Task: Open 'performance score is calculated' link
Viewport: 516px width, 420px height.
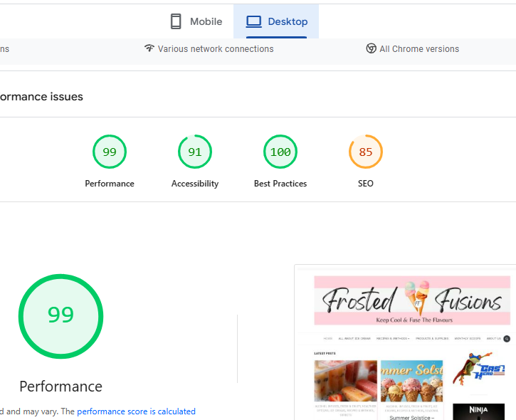Action: pyautogui.click(x=136, y=411)
